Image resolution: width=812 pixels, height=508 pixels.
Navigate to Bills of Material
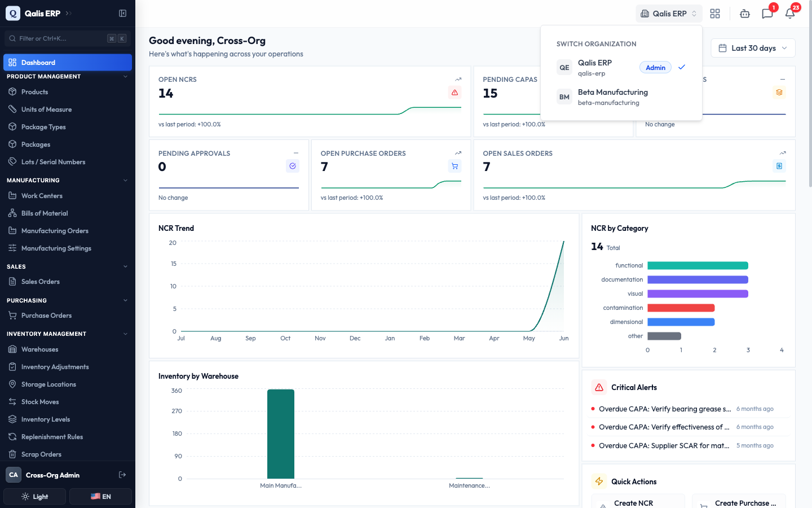coord(68,213)
